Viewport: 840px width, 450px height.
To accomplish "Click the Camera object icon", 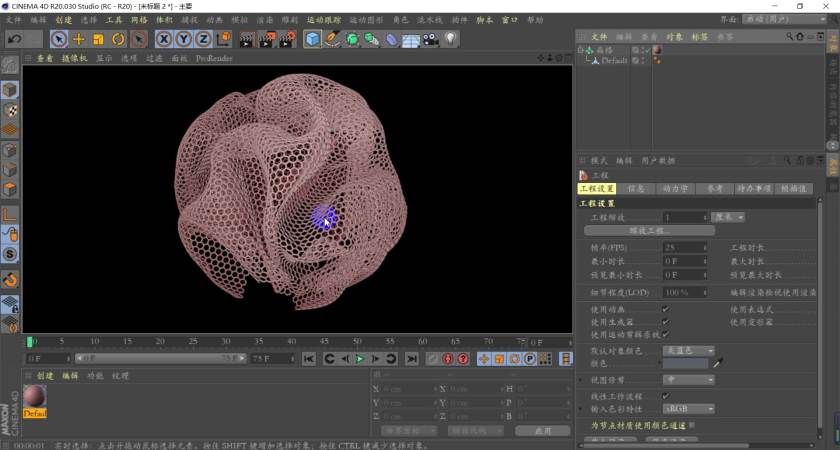I will coord(430,39).
